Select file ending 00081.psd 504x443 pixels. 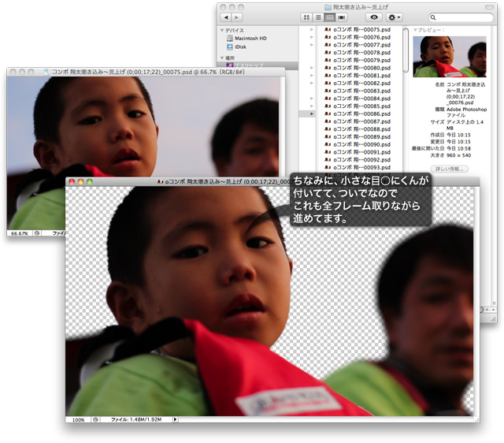(x=358, y=76)
